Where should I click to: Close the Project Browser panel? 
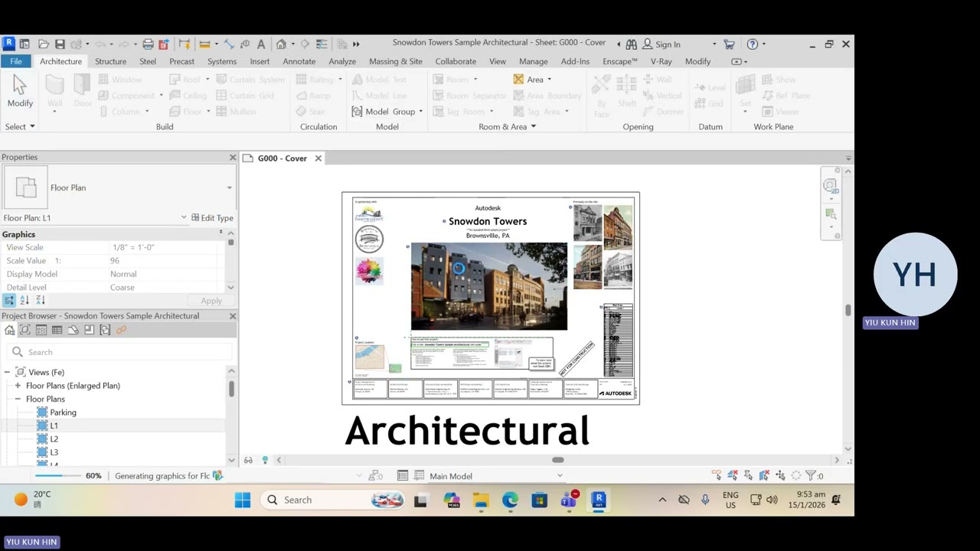233,316
